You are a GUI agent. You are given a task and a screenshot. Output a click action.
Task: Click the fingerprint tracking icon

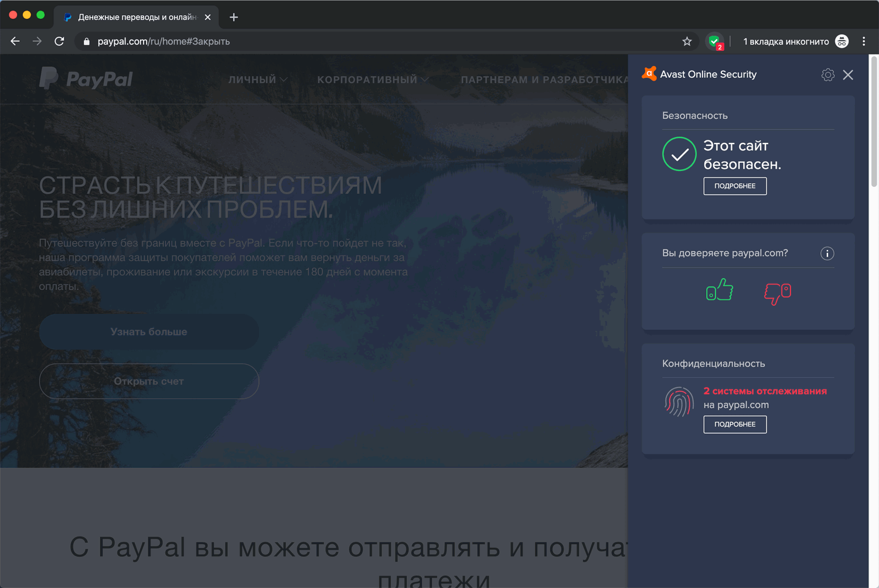pyautogui.click(x=679, y=402)
